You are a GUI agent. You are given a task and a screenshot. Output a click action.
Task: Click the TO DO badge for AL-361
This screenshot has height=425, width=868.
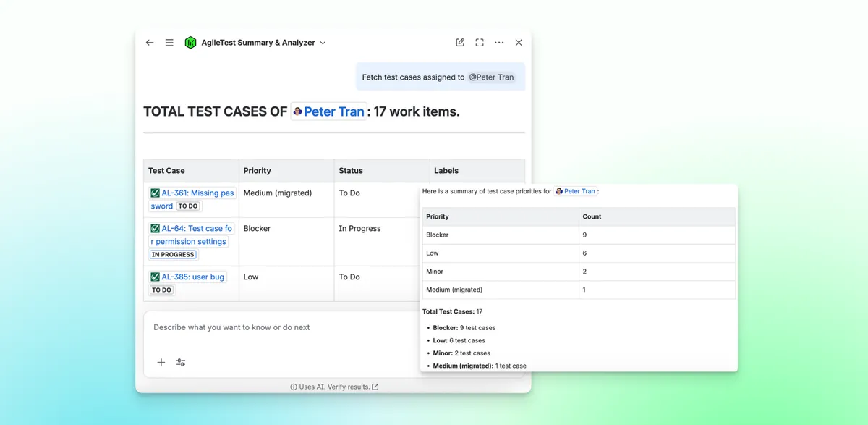tap(188, 206)
